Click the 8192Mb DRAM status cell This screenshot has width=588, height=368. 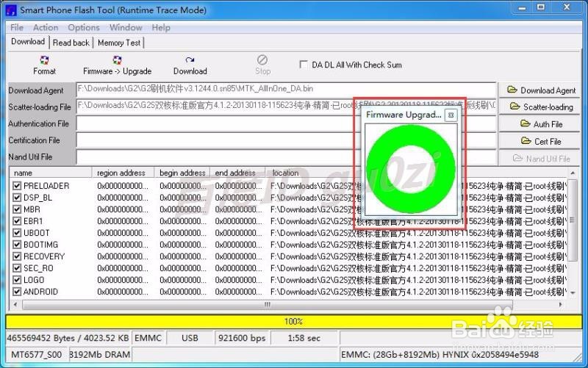100,355
